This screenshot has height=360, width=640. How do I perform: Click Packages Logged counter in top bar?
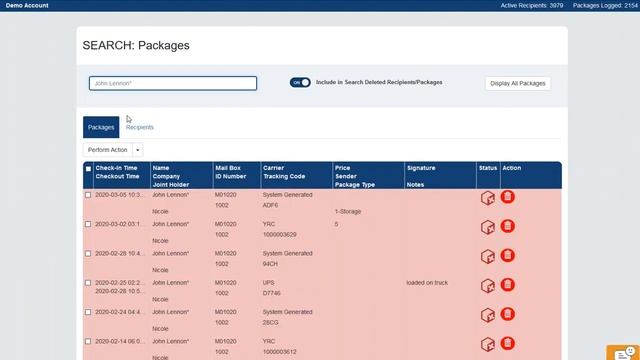[x=606, y=5]
